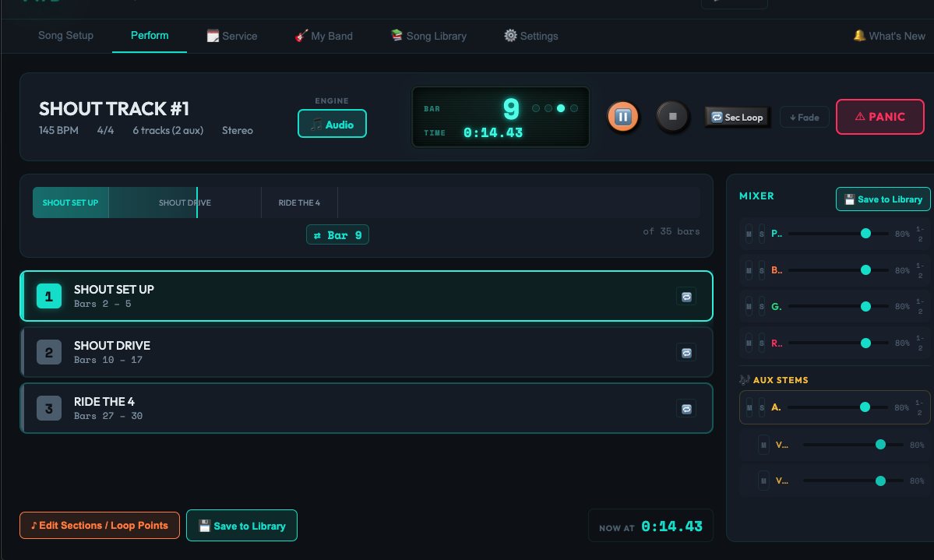The image size is (934, 560).
Task: Go to the Service tab
Action: [x=231, y=36]
